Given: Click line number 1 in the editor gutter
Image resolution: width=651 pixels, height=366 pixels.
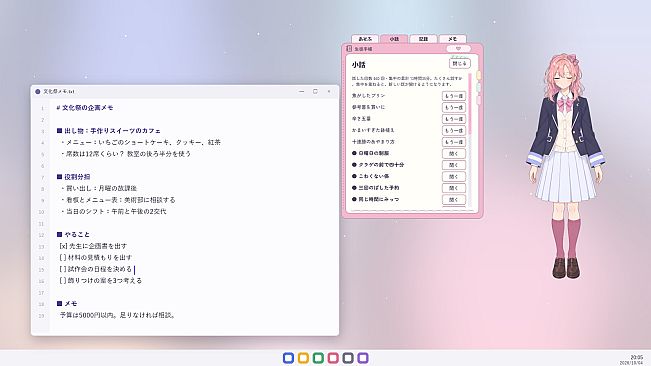Looking at the screenshot, I should [x=42, y=108].
